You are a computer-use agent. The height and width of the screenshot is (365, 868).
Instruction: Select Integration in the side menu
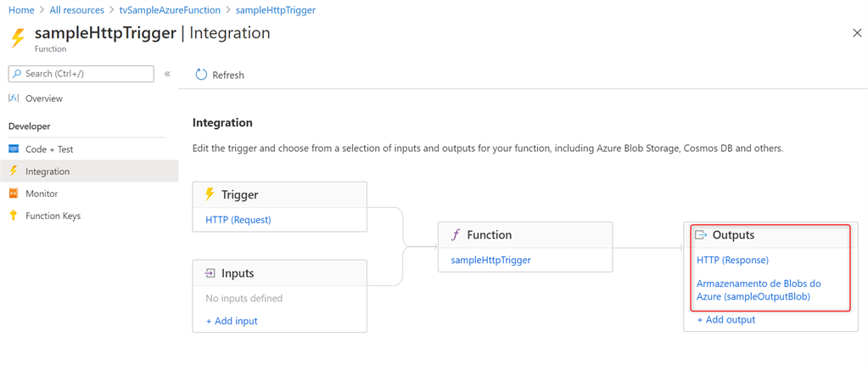[89, 171]
